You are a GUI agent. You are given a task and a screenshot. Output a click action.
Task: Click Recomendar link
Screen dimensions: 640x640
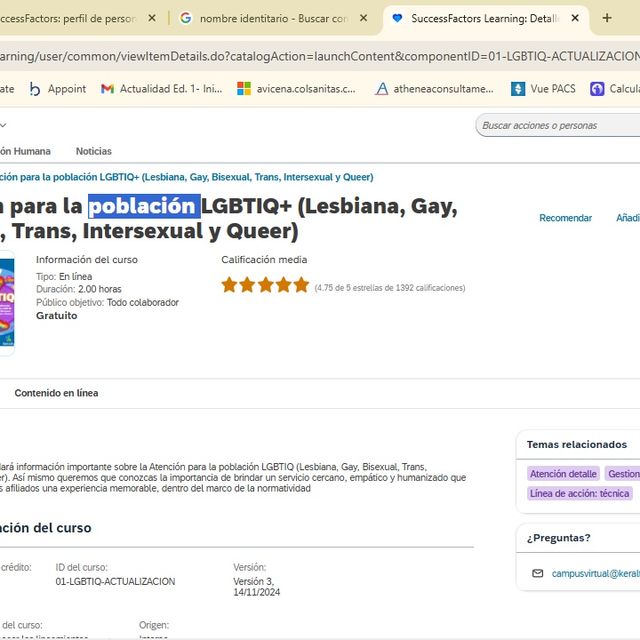pos(566,218)
